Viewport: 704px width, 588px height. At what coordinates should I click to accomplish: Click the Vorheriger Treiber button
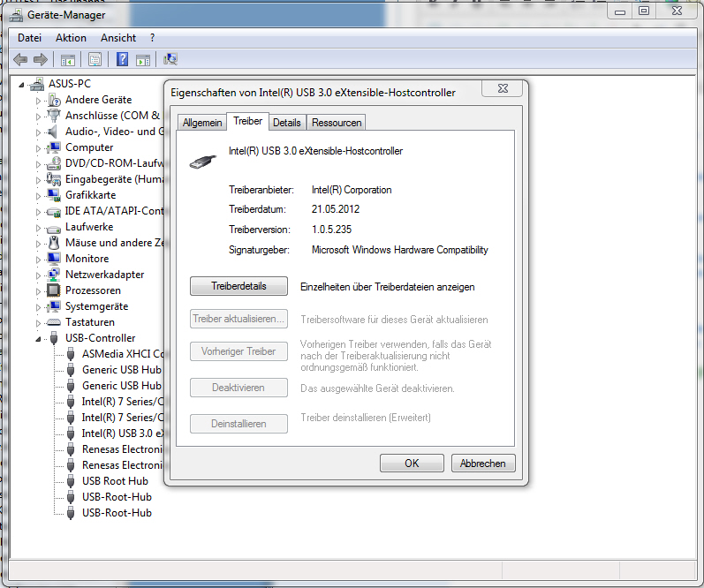click(x=238, y=351)
